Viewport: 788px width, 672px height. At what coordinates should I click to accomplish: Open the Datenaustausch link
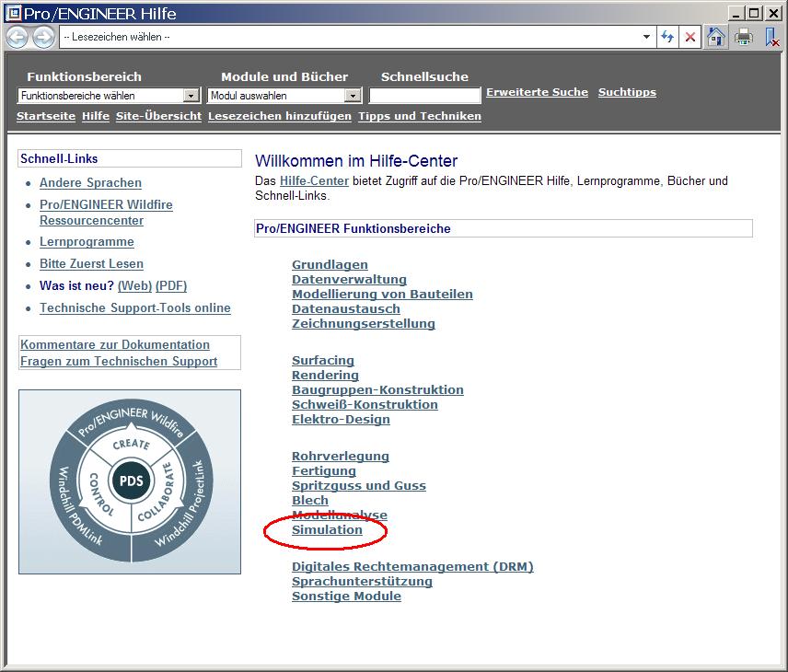click(346, 309)
